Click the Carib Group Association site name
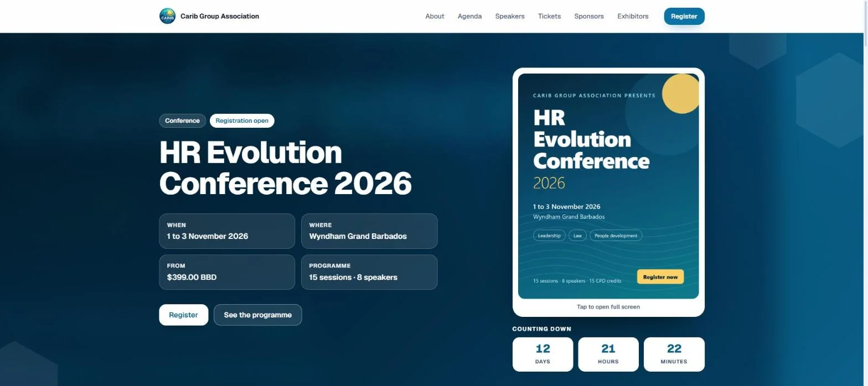This screenshot has width=868, height=386. (220, 16)
